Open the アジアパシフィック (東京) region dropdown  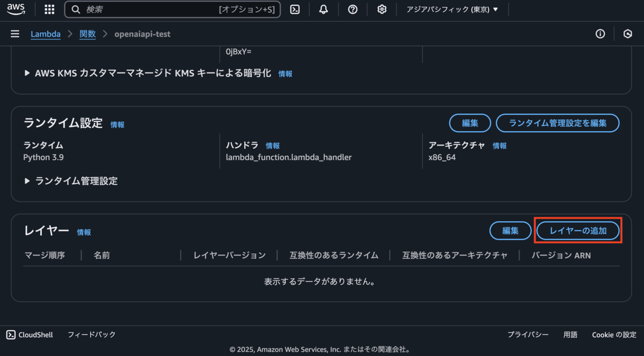pyautogui.click(x=452, y=9)
